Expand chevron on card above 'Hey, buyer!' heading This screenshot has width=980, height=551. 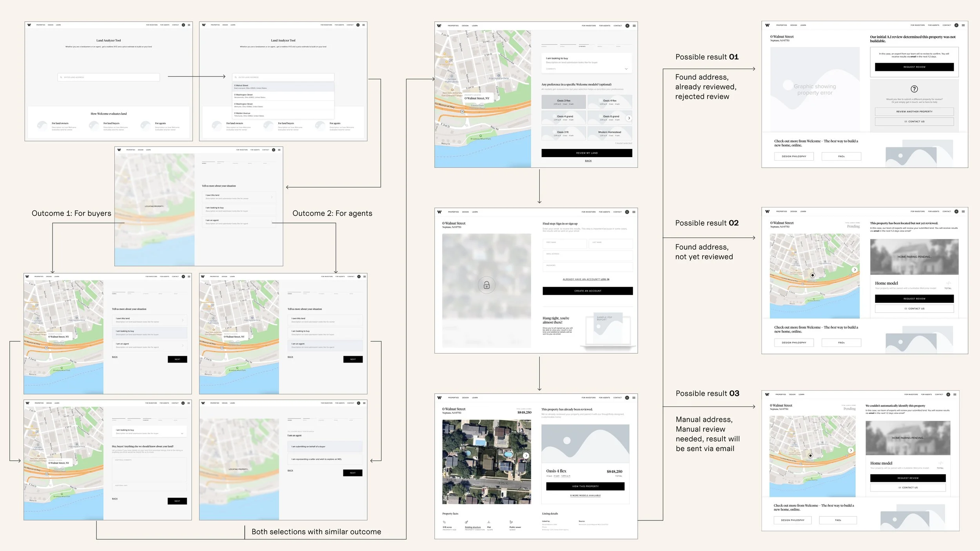pos(182,433)
